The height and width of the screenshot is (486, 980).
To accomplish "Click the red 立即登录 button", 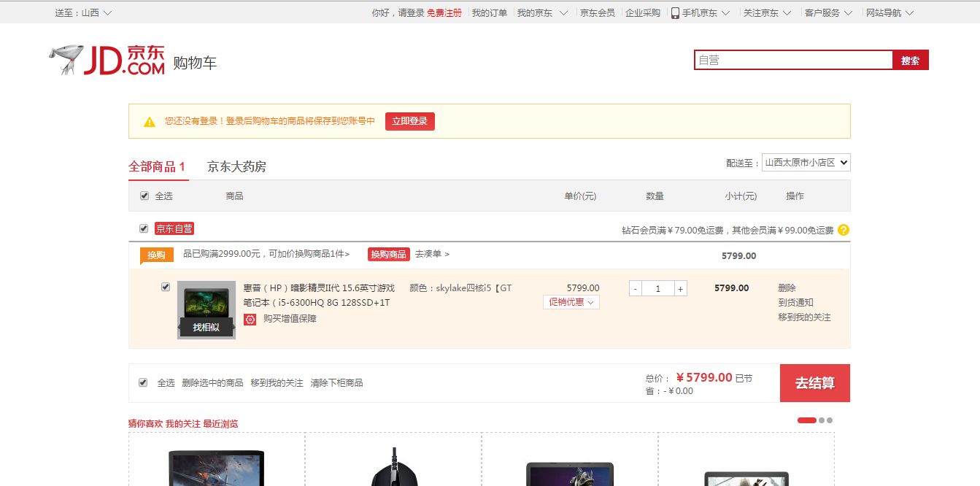I will (x=410, y=121).
